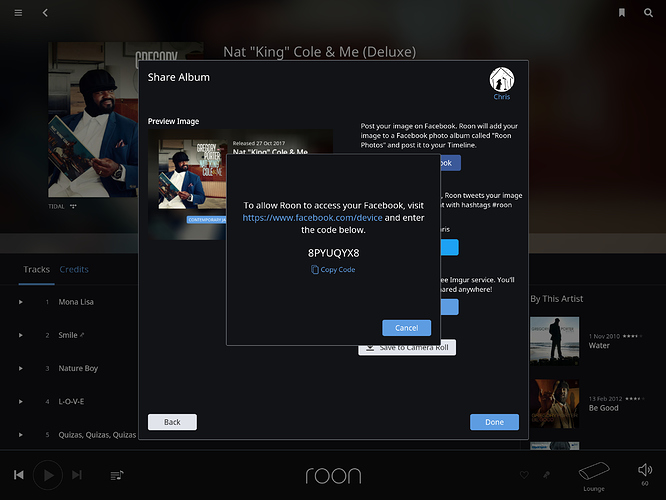Click Save to Camera Roll button

click(x=407, y=350)
